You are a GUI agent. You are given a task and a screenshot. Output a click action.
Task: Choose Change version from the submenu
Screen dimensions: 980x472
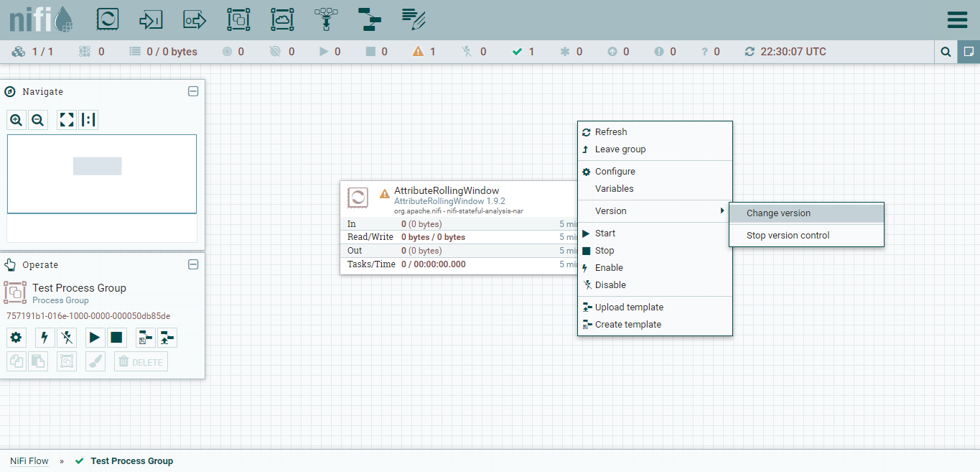coord(778,213)
